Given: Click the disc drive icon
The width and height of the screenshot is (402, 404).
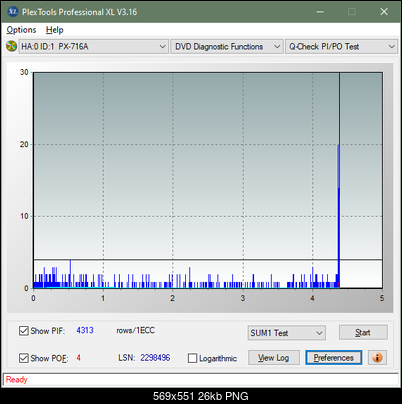Looking at the screenshot, I should pos(11,46).
